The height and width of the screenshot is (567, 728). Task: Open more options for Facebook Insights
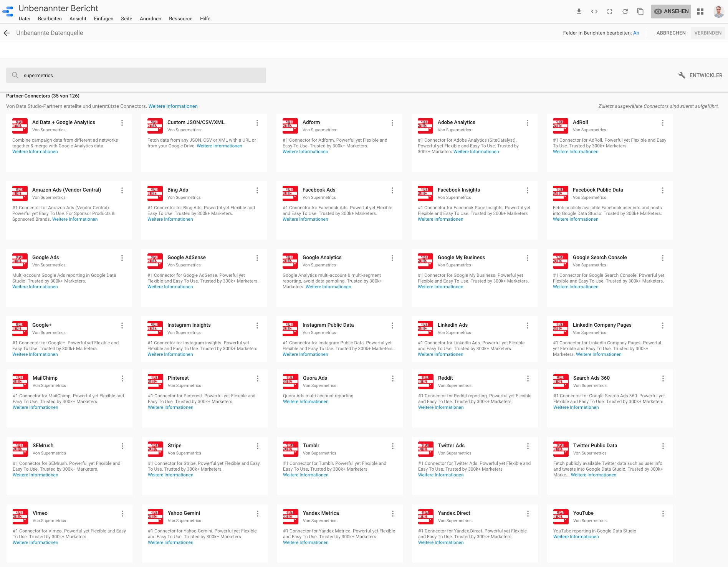pos(528,190)
